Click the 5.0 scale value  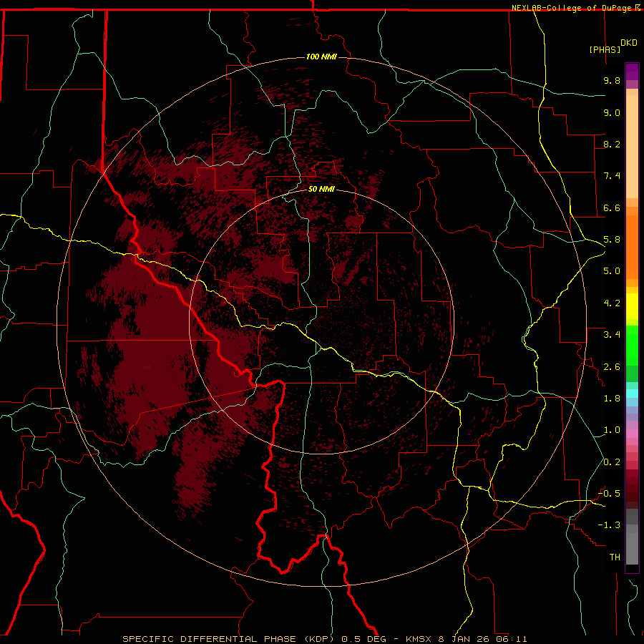pos(612,271)
